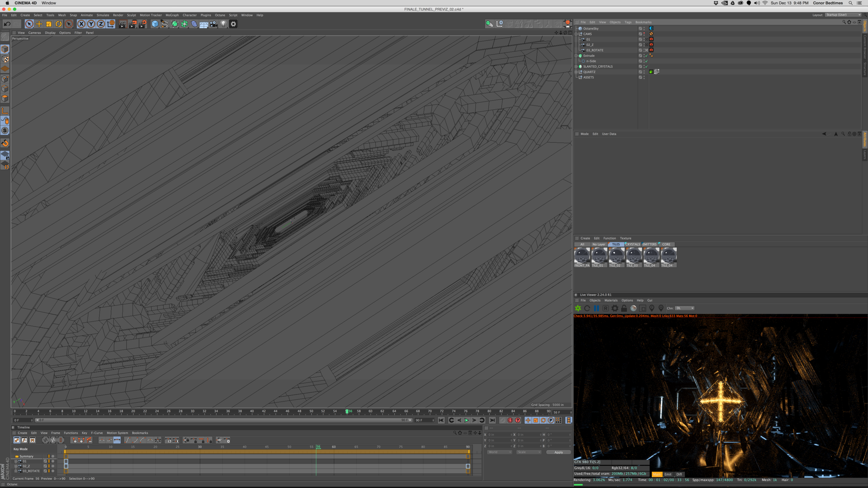Select the CRYSTALS material layer tab
868x488 pixels.
(633, 244)
